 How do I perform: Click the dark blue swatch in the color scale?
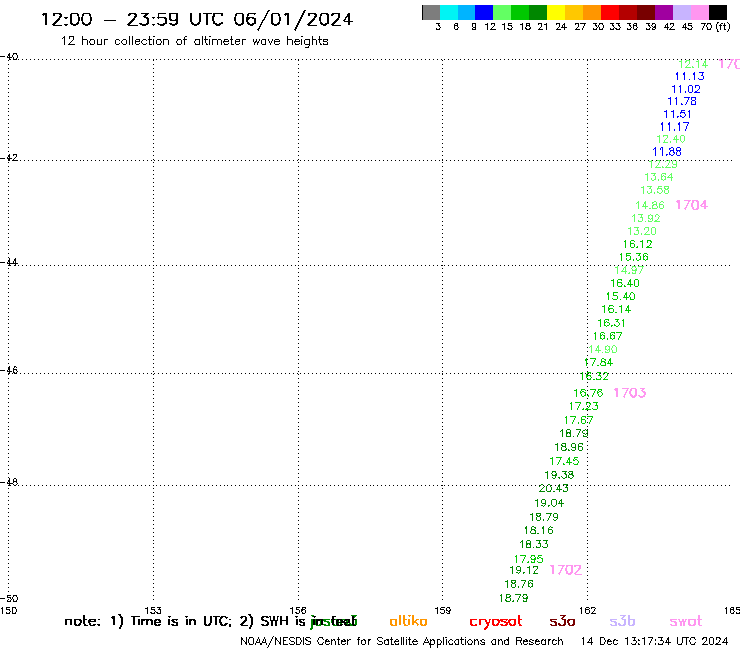coord(484,12)
